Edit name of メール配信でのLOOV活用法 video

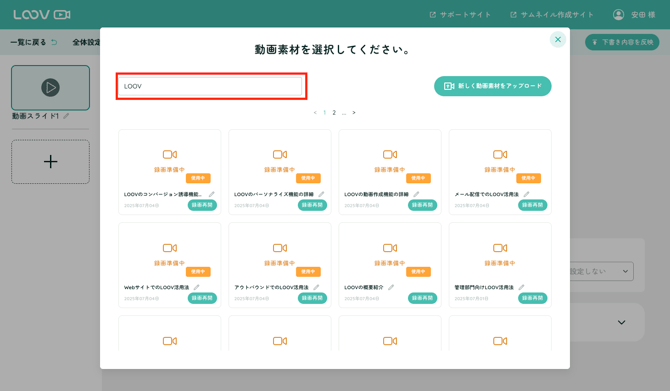pyautogui.click(x=526, y=194)
